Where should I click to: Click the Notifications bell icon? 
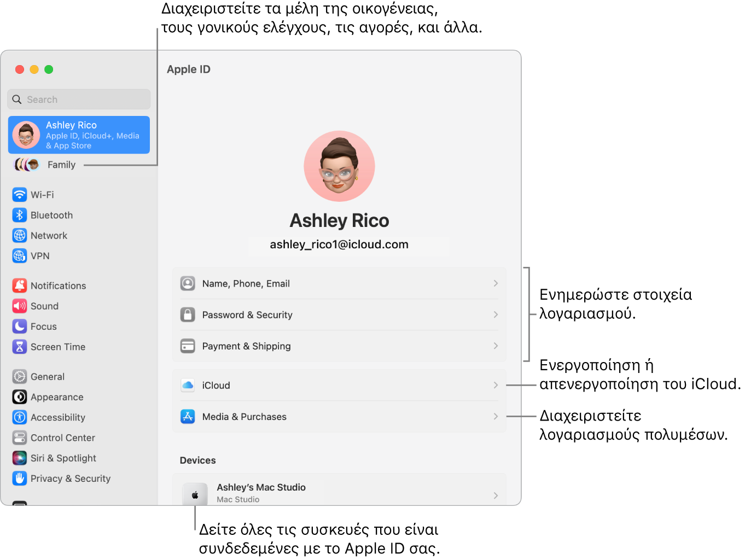[20, 285]
